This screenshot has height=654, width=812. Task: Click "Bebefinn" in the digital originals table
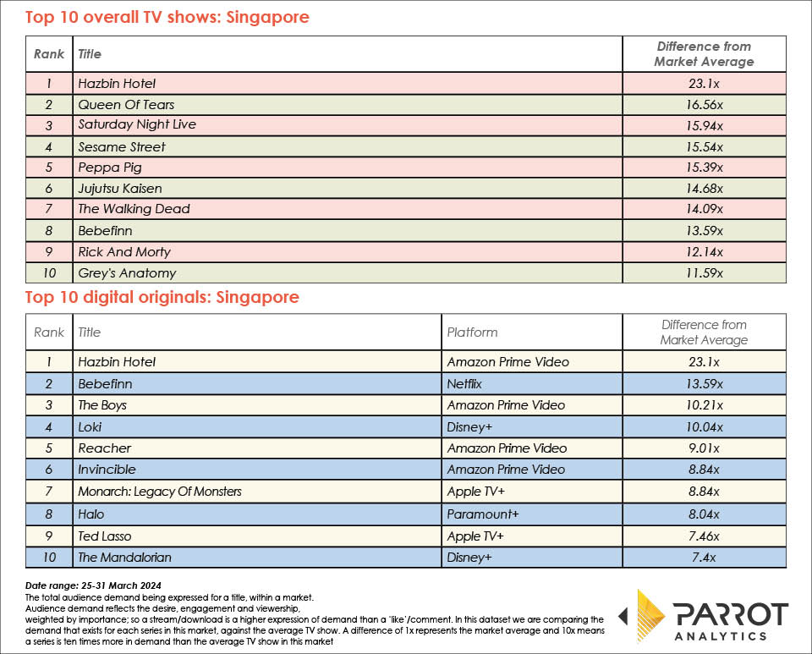[105, 384]
